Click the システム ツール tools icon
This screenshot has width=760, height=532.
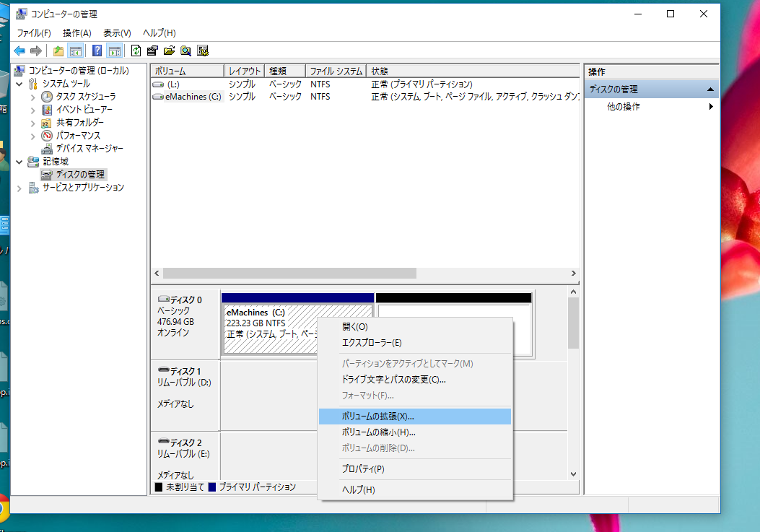click(33, 84)
